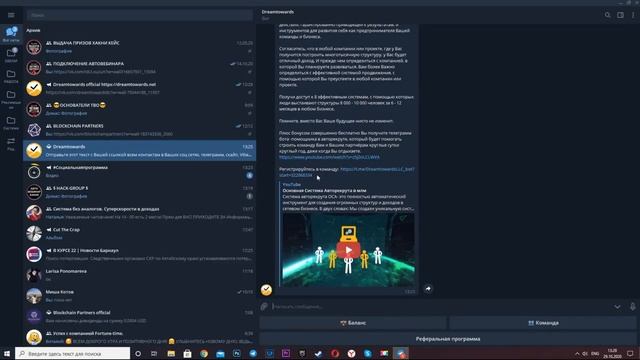Open the Telegram hamburger main menu
The width and height of the screenshot is (640, 360).
11,15
